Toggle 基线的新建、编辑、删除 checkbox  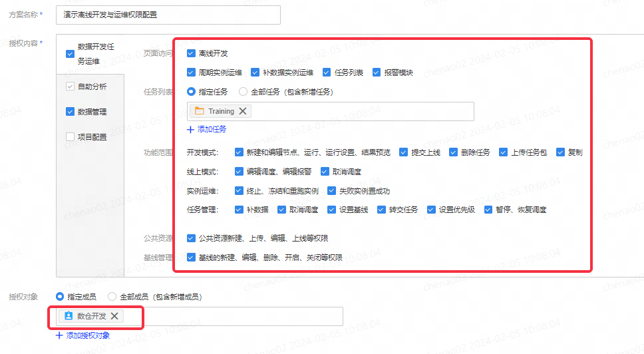pos(191,258)
